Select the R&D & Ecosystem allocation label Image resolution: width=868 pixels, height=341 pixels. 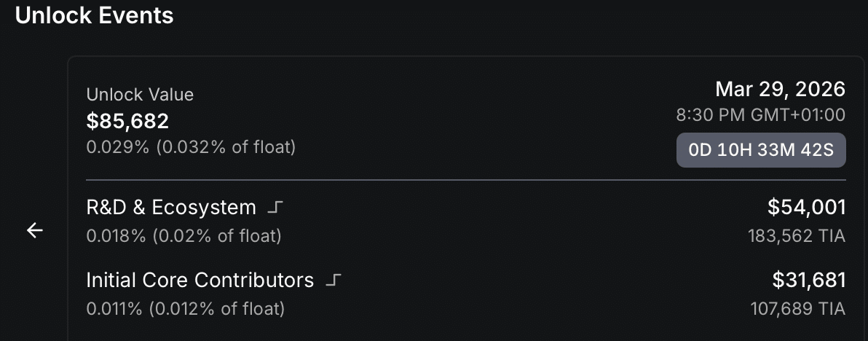click(x=171, y=208)
